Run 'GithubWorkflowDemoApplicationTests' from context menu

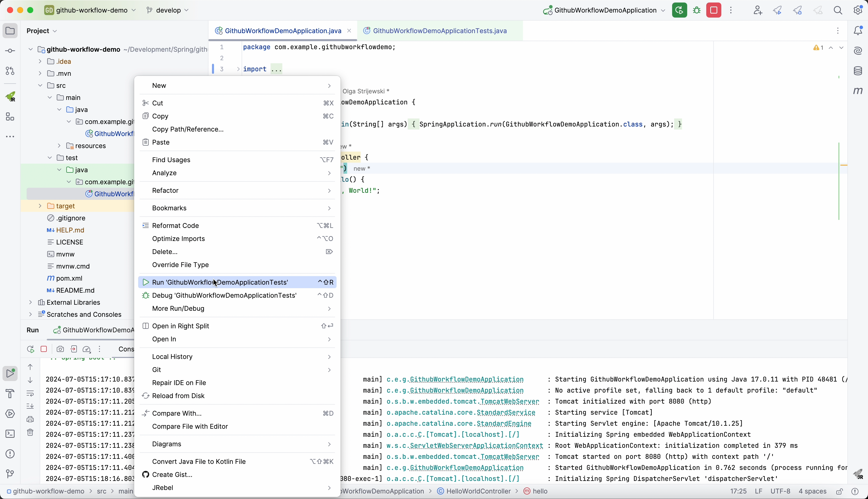[220, 282]
